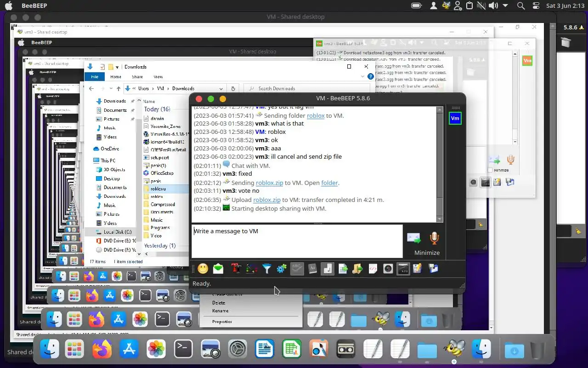Collapse the Yesterday (1) group

click(160, 246)
